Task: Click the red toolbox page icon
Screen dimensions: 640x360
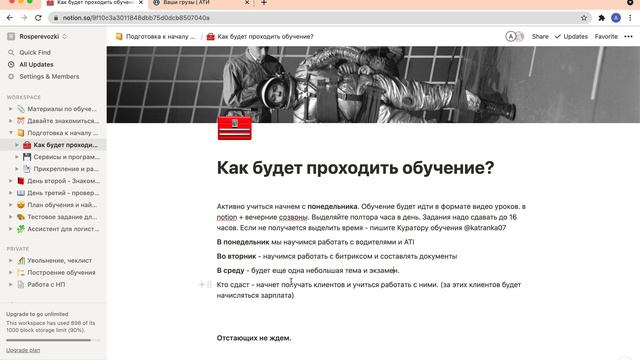Action: (235, 128)
